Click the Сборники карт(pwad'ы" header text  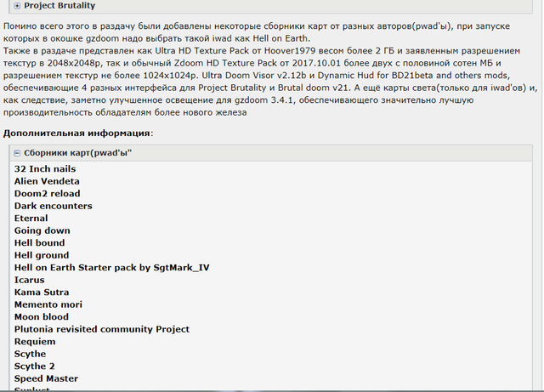point(77,153)
